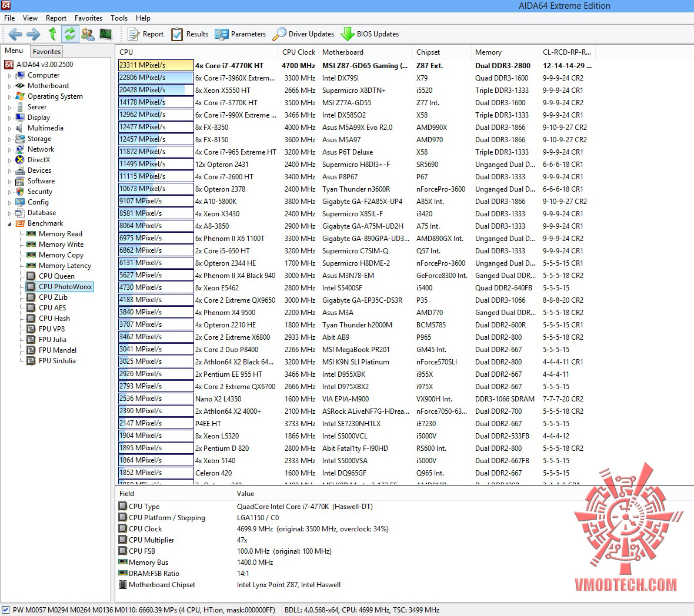Click the CPU Multiplier field row
The height and width of the screenshot is (616, 694).
tap(288, 540)
